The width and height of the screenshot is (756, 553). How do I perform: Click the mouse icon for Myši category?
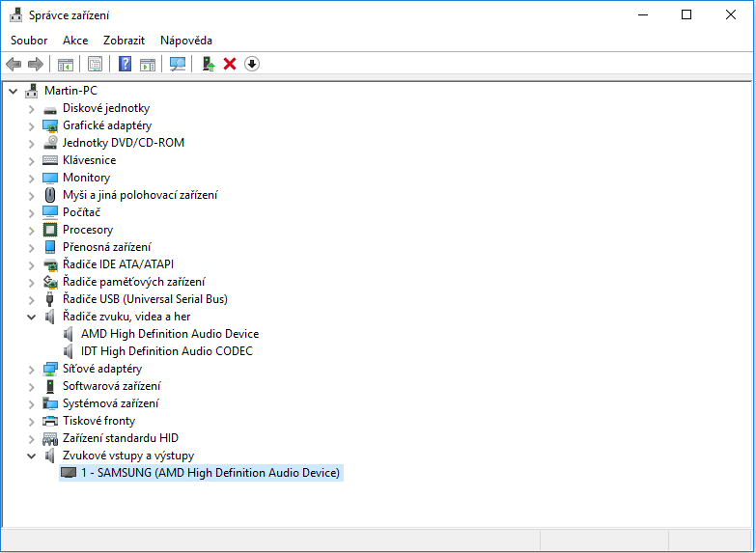[x=49, y=195]
